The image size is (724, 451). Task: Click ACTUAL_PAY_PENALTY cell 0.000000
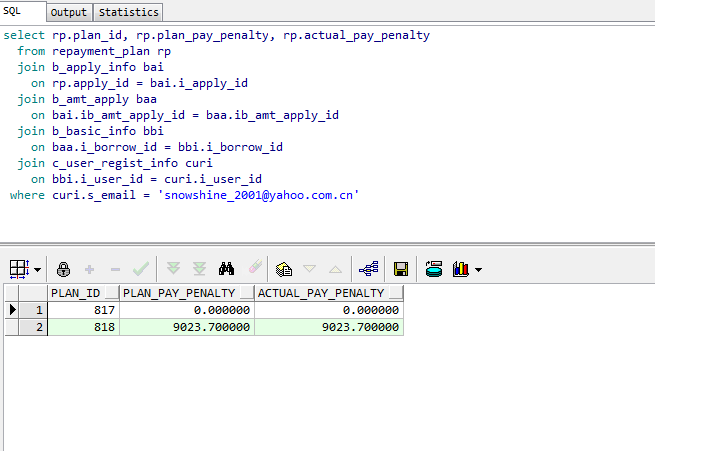329,310
